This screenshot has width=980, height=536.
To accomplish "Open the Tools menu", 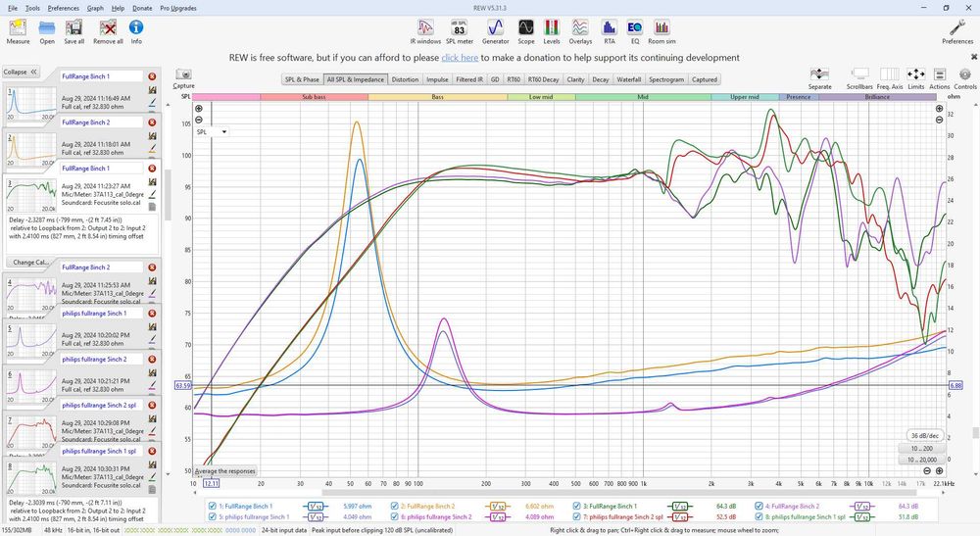I will click(32, 8).
